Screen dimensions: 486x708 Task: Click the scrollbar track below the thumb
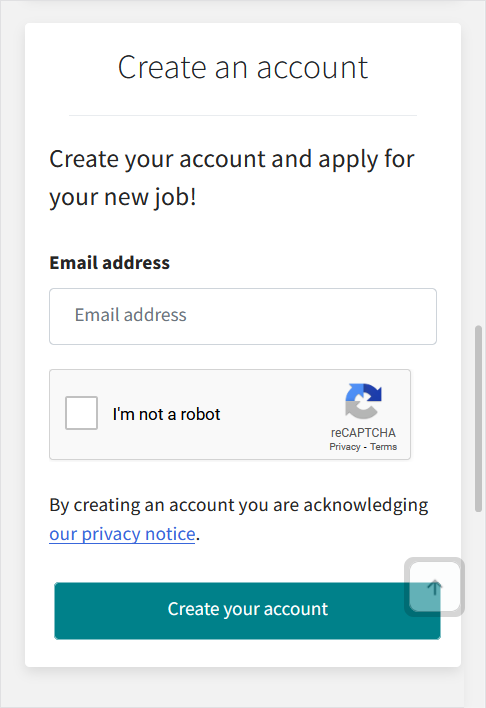(478, 610)
